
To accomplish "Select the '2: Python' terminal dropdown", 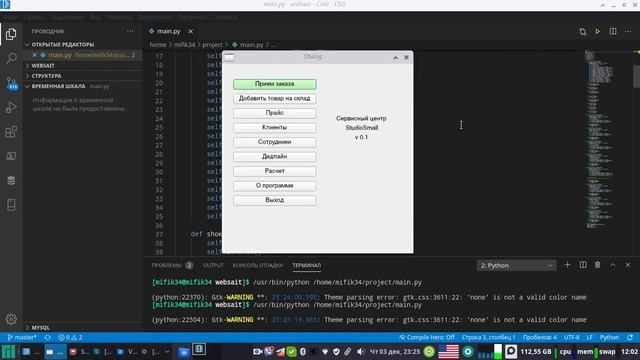I will click(516, 265).
